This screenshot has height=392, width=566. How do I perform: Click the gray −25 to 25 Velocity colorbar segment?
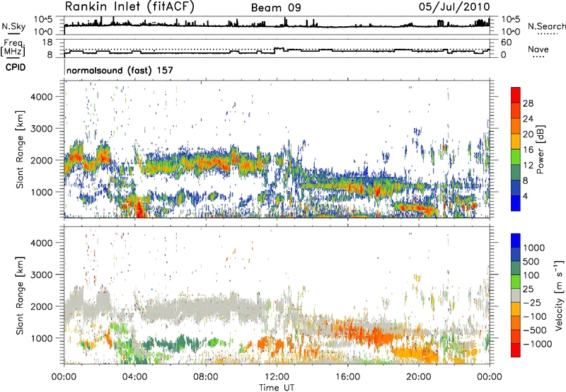coord(516,295)
